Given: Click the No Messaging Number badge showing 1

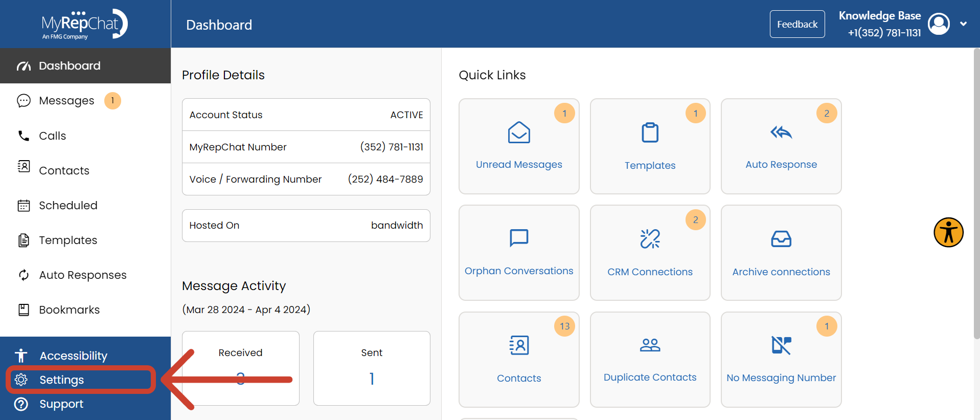Looking at the screenshot, I should [x=827, y=326].
